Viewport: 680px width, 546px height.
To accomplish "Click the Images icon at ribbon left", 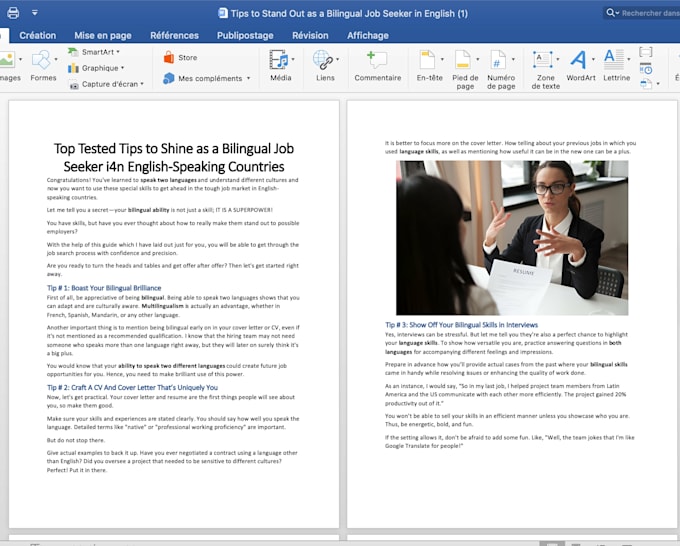I will 7,59.
